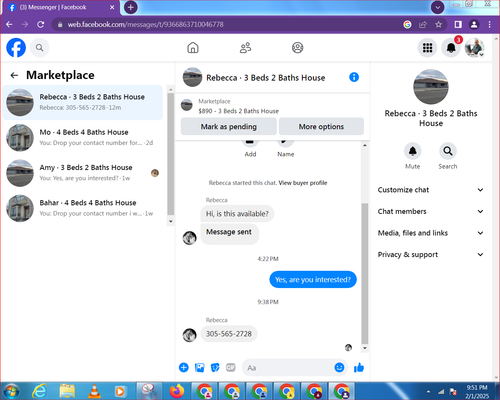Screen dimensions: 500x400
Task: Open conversation information blue icon
Action: [354, 77]
